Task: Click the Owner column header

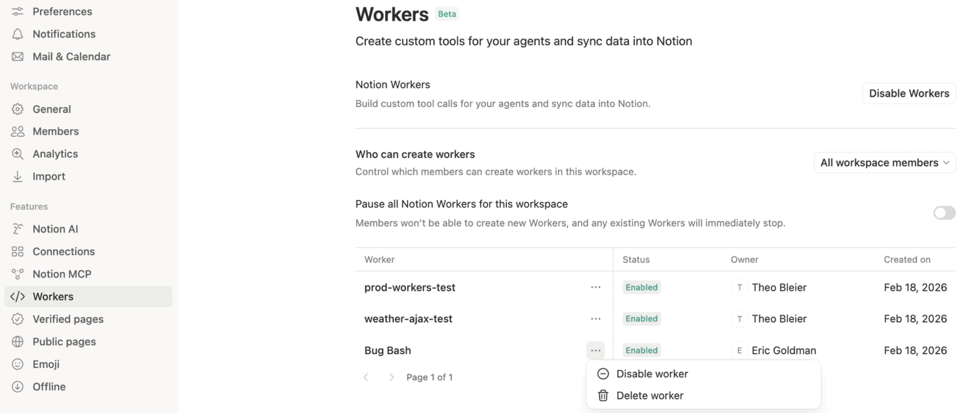Action: tap(744, 259)
